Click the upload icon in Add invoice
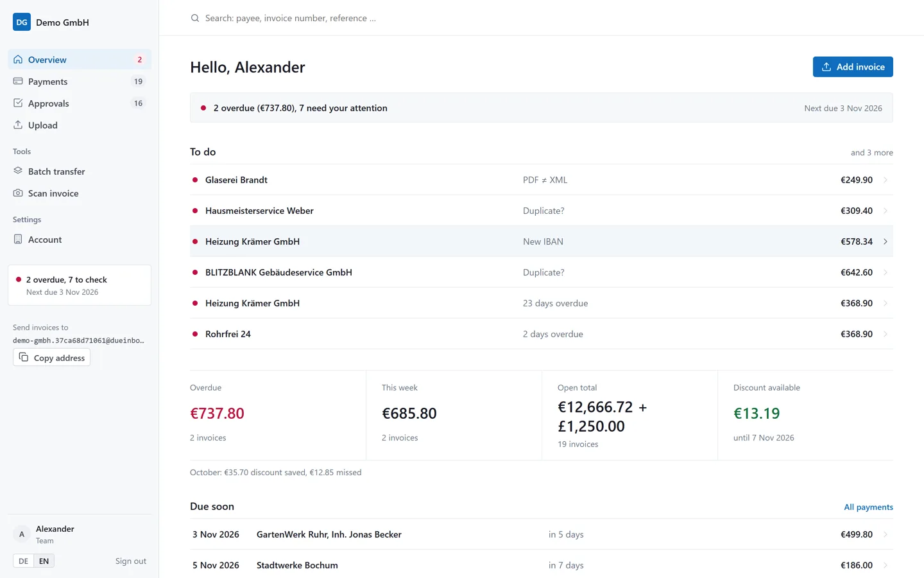The image size is (924, 578). click(826, 67)
